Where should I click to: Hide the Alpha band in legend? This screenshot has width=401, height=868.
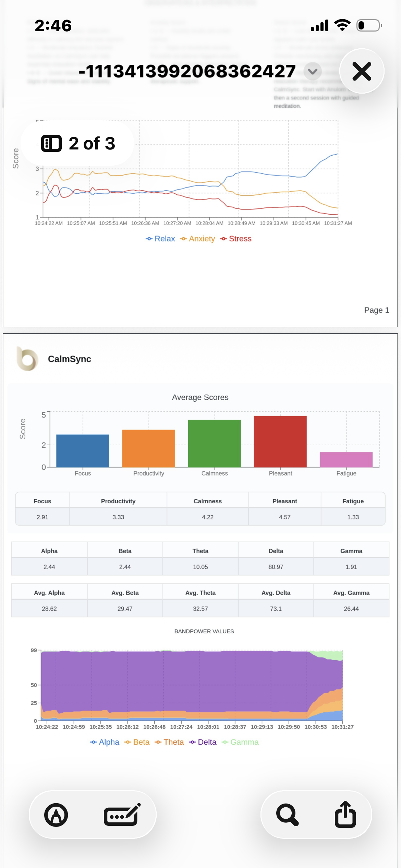point(105,742)
